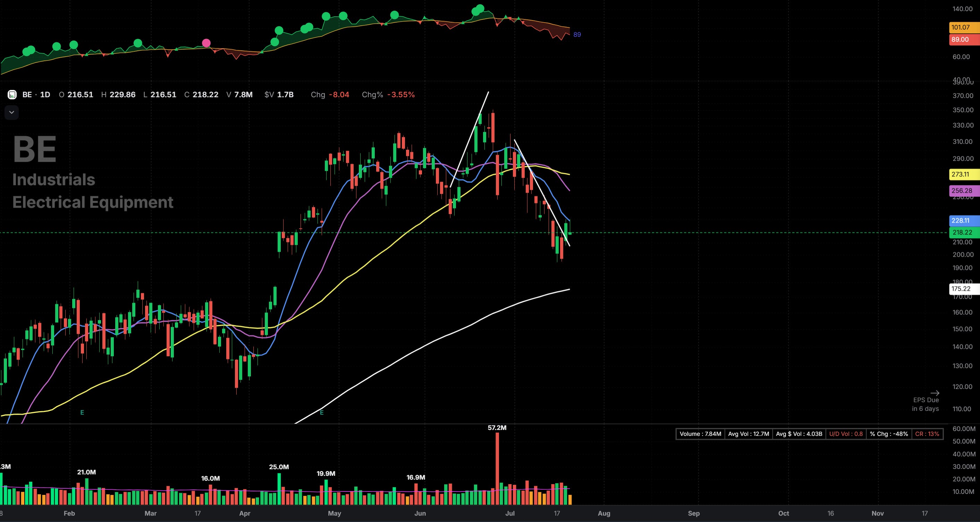Click the '330.00' price axis label
The height and width of the screenshot is (522, 980).
pos(963,125)
